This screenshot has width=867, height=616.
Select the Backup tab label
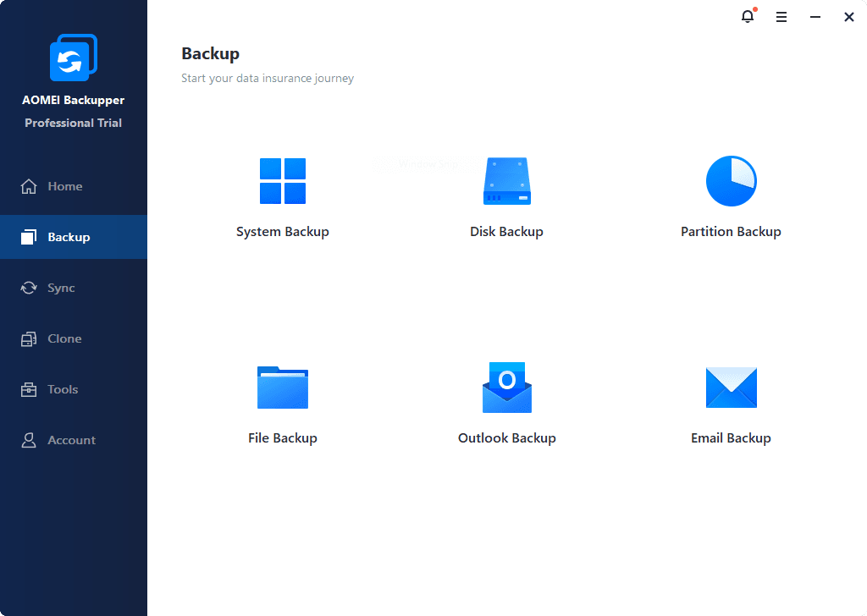pyautogui.click(x=69, y=237)
